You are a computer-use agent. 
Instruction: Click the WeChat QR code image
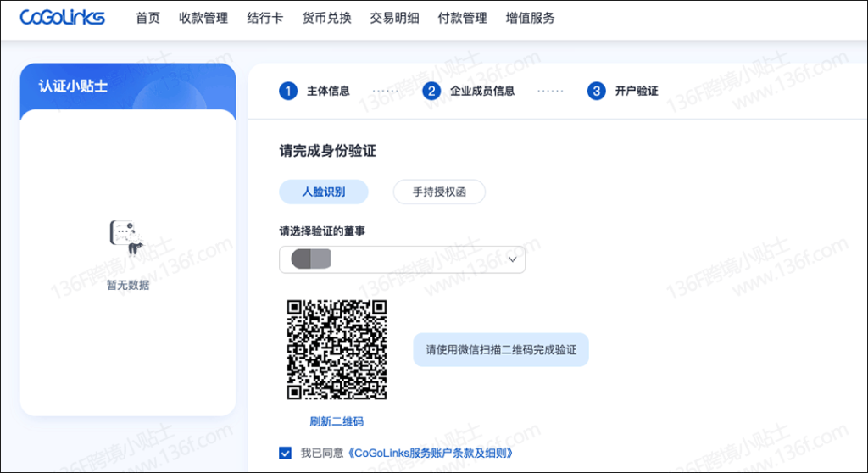tap(337, 349)
